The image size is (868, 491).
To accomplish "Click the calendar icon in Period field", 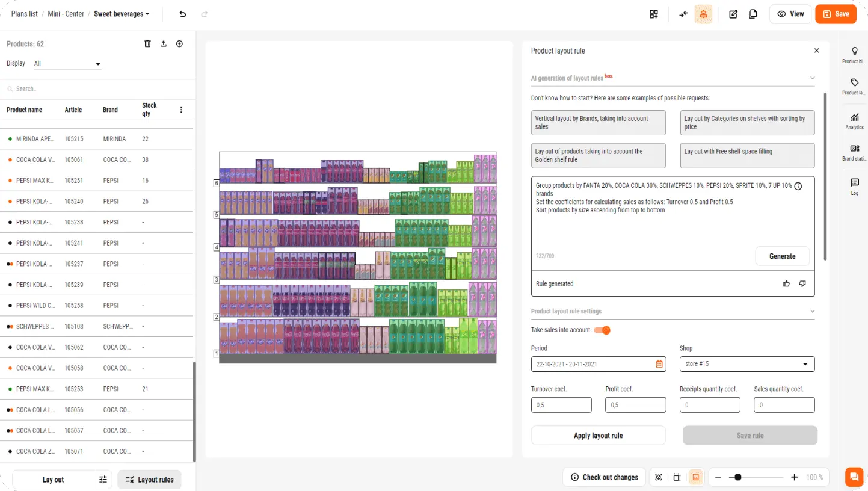I will click(659, 364).
